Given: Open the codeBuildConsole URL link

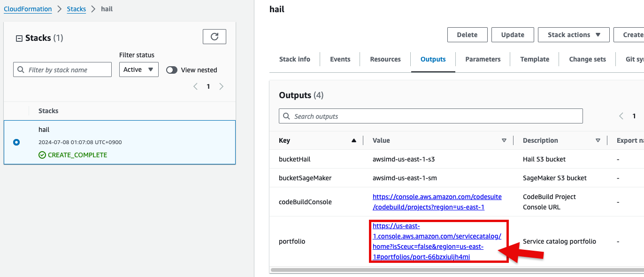Looking at the screenshot, I should [429, 202].
